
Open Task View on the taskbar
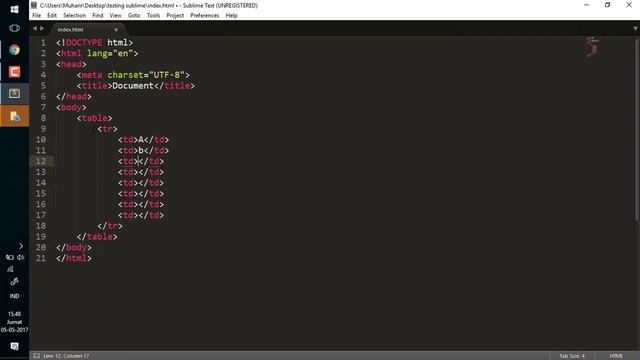pos(14,28)
